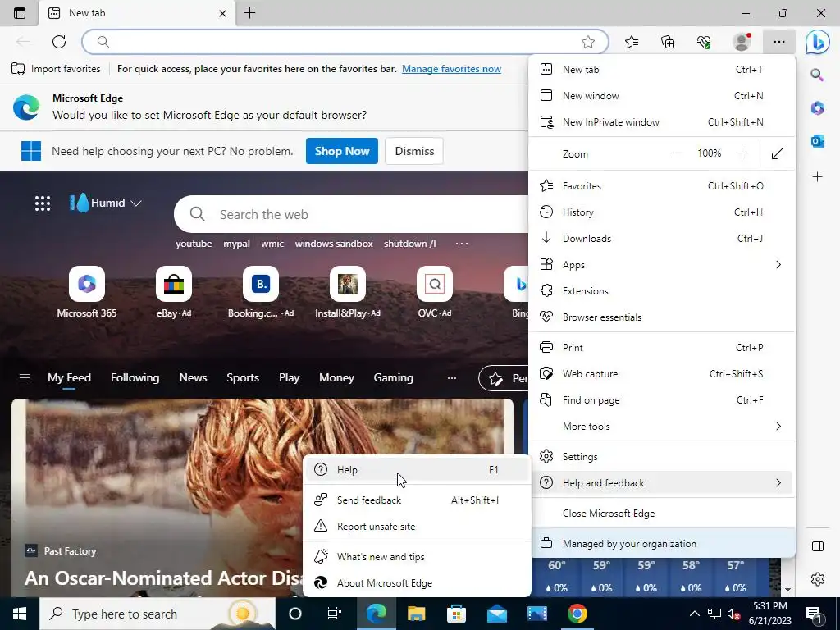Click the Settings and more ellipsis button

[x=779, y=42]
